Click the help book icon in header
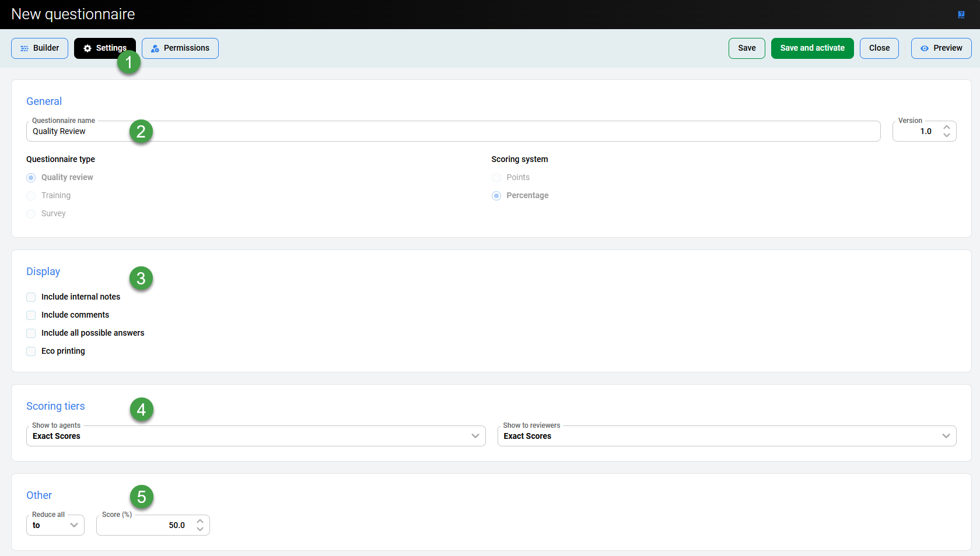 coord(961,15)
